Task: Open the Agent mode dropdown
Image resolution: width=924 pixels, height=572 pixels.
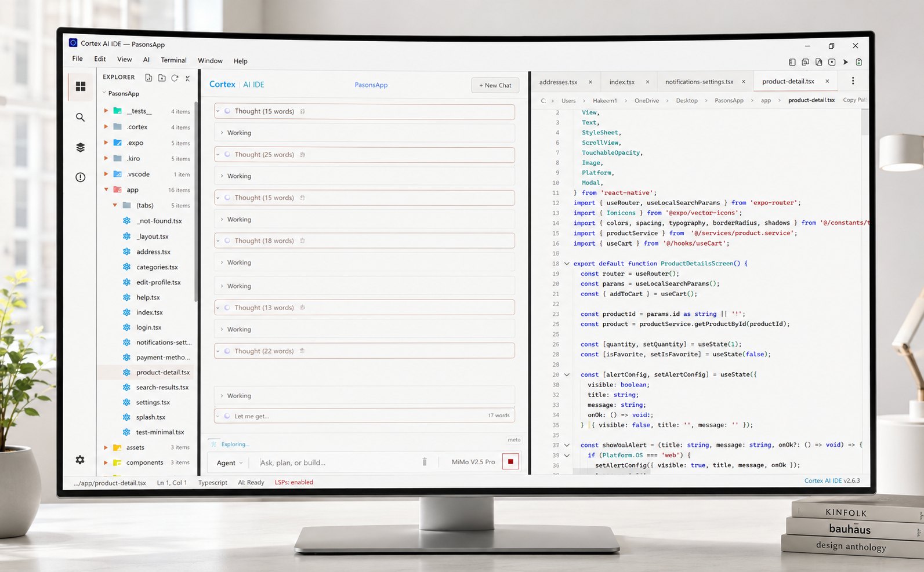Action: [x=230, y=462]
